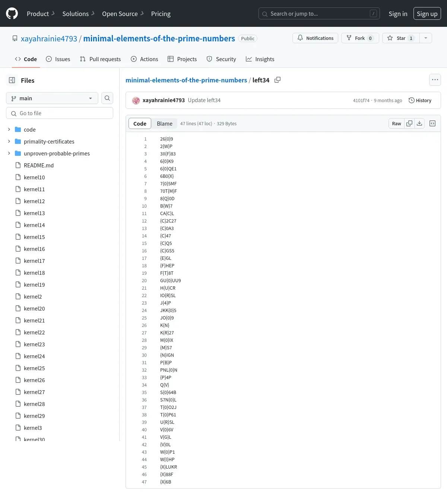Sign up for GitHub
The image size is (447, 504).
click(427, 14)
